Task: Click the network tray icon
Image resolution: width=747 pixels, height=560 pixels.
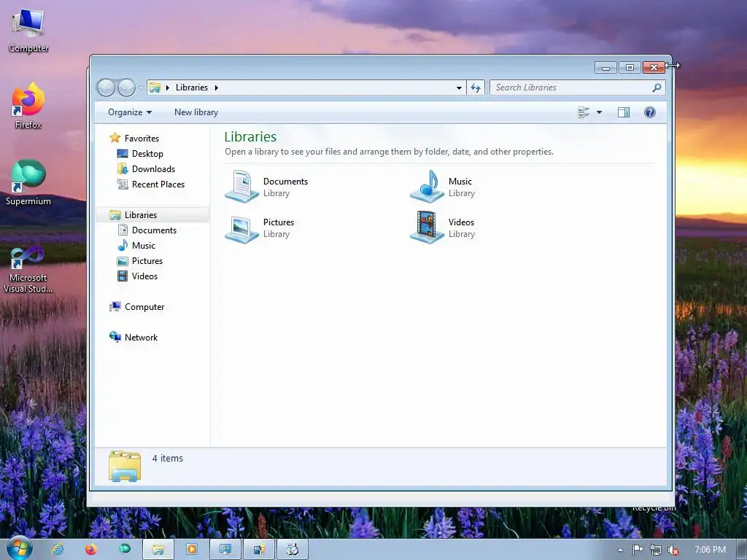Action: [x=656, y=550]
